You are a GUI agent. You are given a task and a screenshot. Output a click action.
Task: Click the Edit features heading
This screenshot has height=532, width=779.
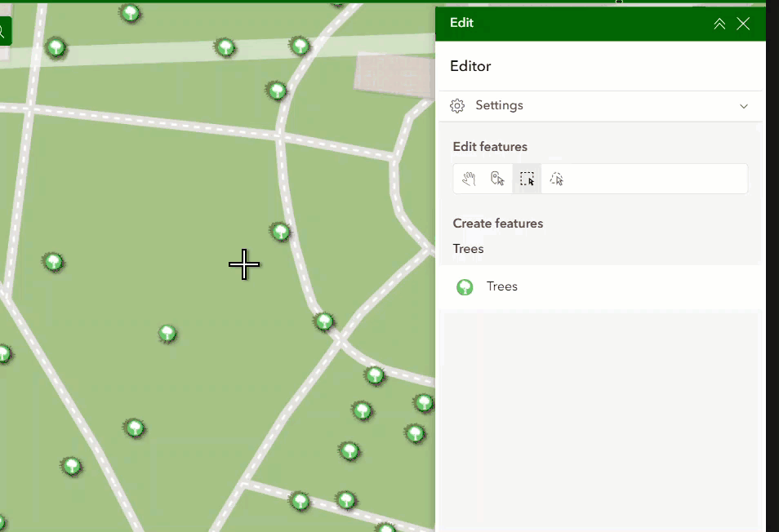(x=490, y=147)
